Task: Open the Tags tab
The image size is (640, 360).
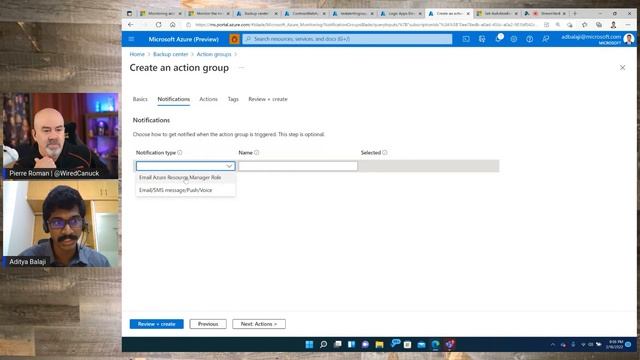Action: (233, 99)
